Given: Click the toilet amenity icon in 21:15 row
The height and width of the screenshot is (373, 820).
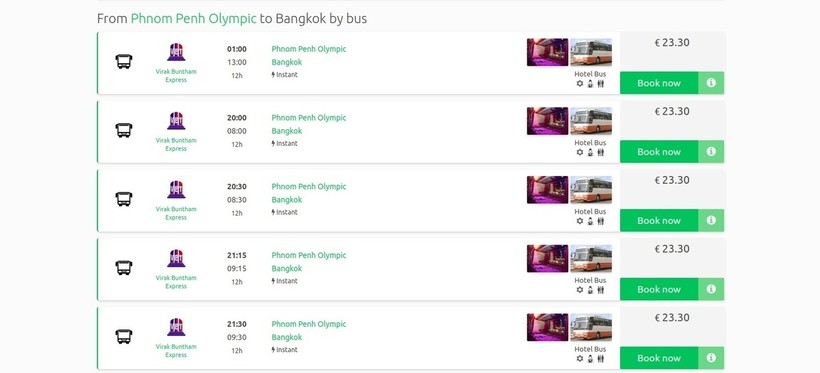Looking at the screenshot, I should pos(600,290).
